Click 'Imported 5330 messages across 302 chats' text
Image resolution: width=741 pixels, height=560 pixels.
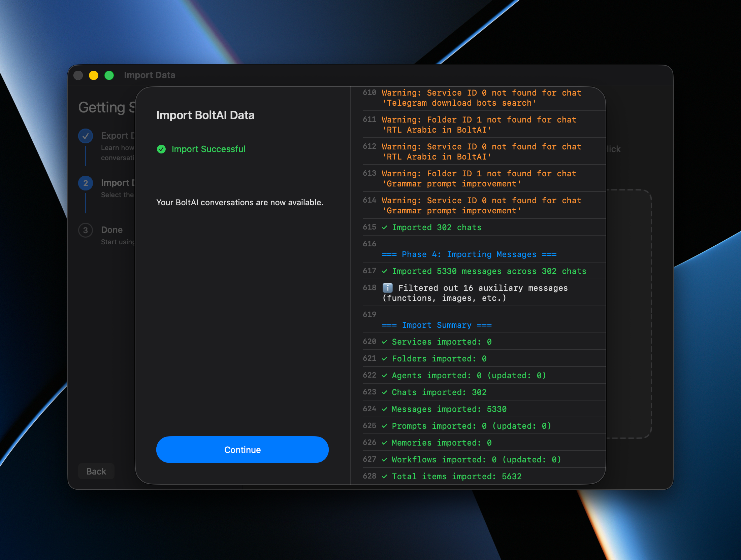tap(489, 271)
